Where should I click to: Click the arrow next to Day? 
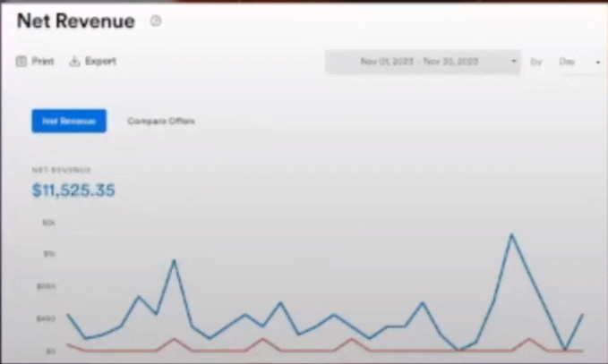597,62
